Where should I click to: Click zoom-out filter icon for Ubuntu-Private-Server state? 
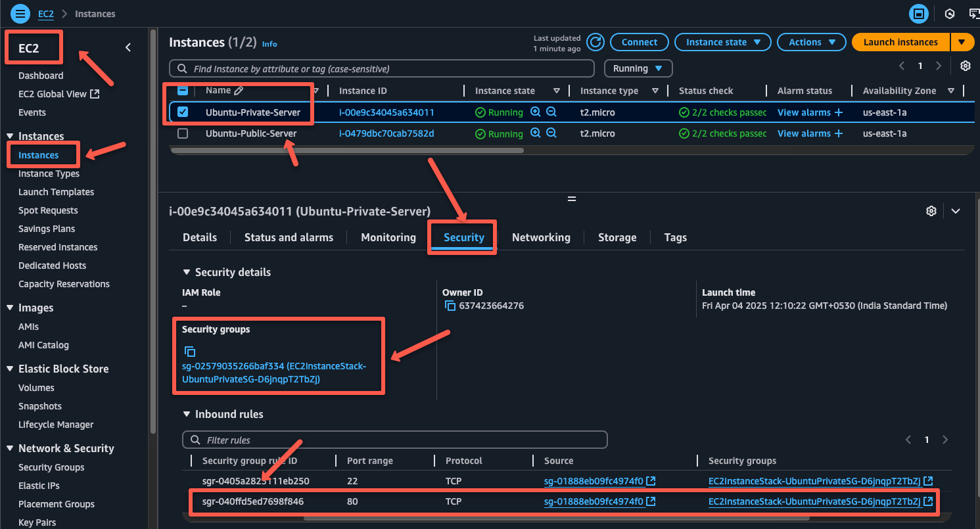click(x=551, y=112)
